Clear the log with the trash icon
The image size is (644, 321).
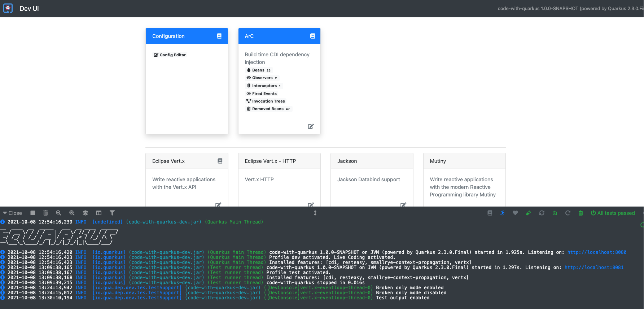45,213
